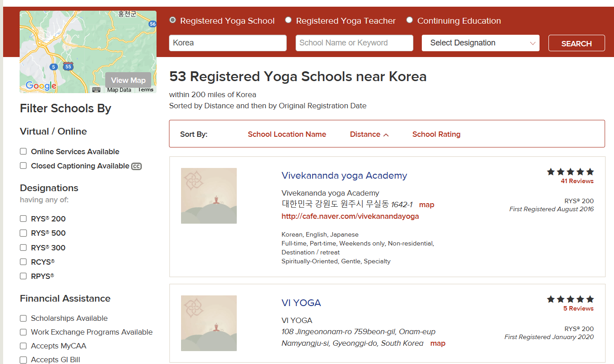Click the 'Filter Schools By' heading
Image resolution: width=614 pixels, height=364 pixels.
66,108
